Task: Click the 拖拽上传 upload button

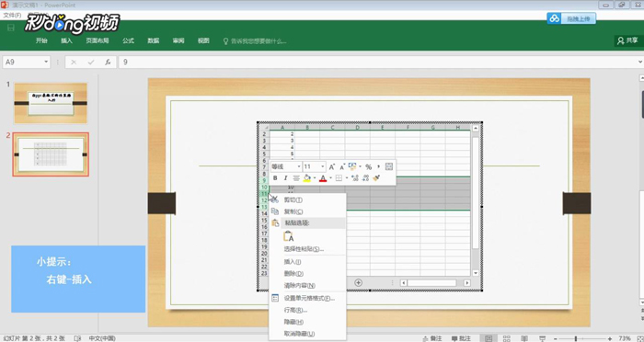Action: point(571,18)
